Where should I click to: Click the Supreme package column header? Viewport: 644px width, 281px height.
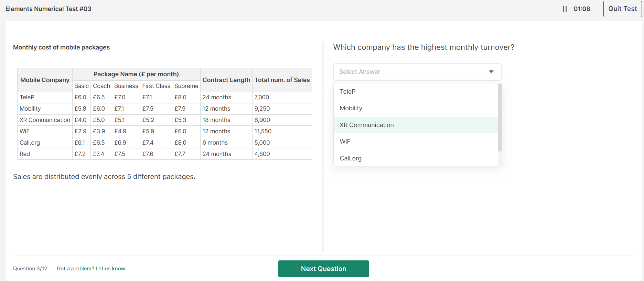tap(186, 86)
